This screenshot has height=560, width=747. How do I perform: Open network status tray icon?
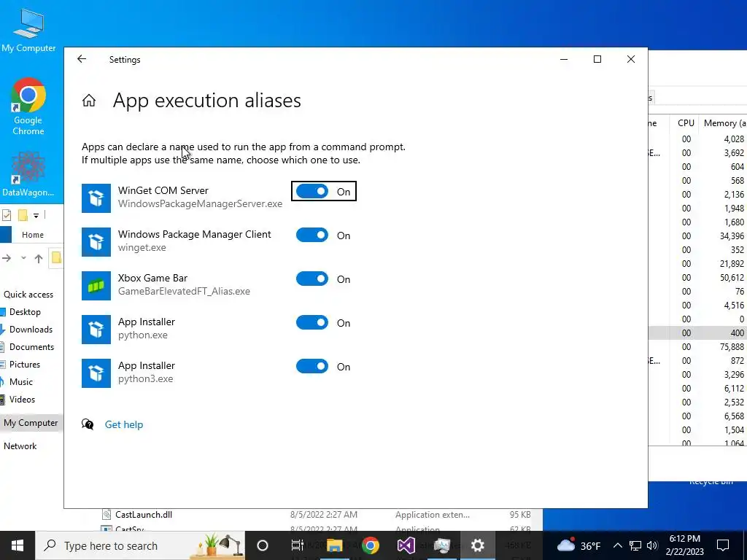click(x=635, y=545)
